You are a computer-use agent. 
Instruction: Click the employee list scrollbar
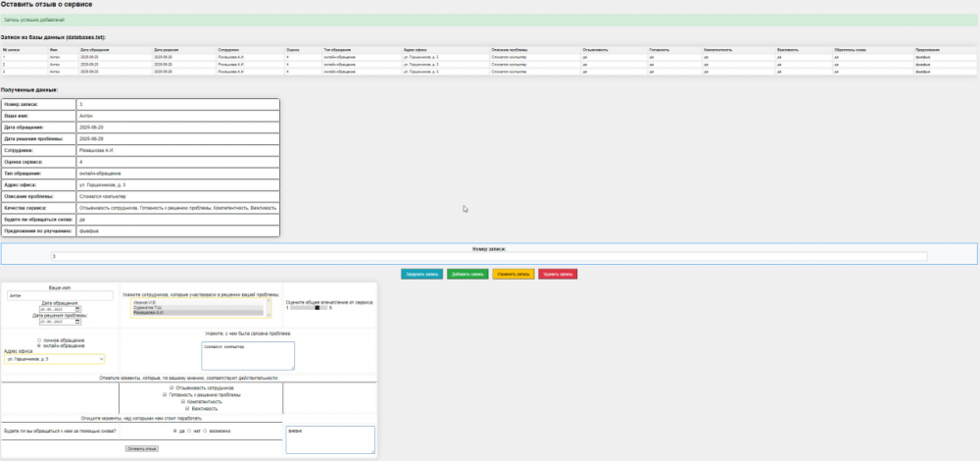click(269, 308)
